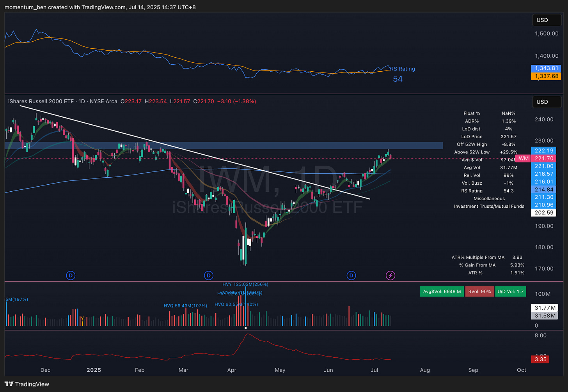Click the close value C221.70 in header

[204, 101]
